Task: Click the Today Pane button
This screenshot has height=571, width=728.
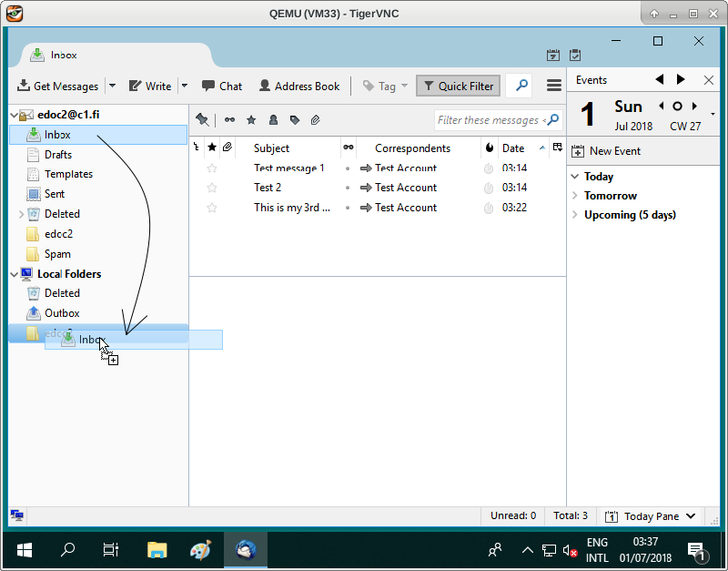Action: pyautogui.click(x=651, y=516)
